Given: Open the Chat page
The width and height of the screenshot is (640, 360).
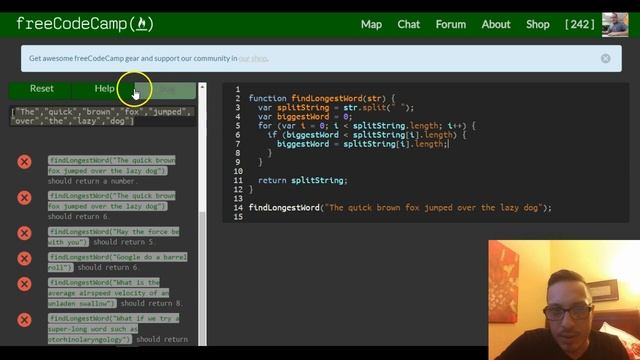Looking at the screenshot, I should [409, 24].
